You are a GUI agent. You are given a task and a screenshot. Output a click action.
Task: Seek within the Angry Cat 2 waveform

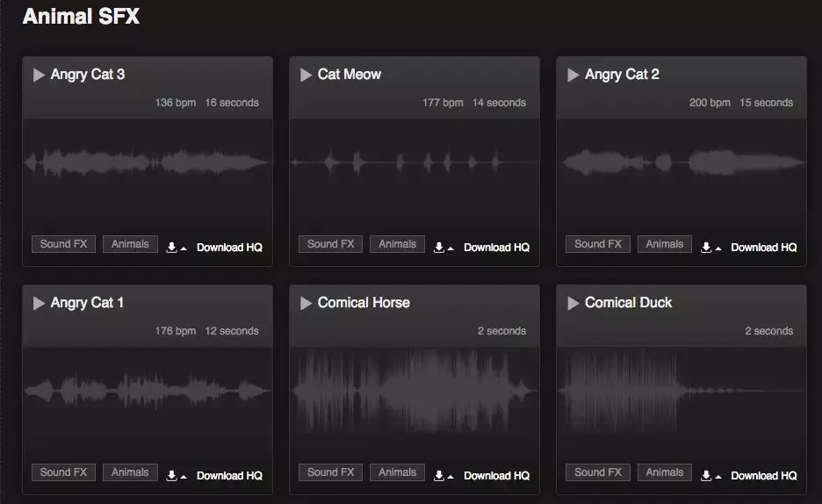681,162
